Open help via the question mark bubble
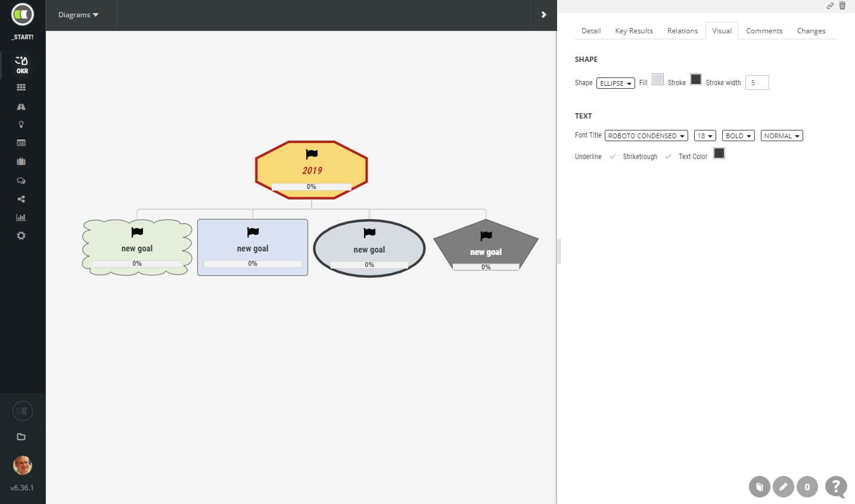The width and height of the screenshot is (855, 504). click(835, 487)
